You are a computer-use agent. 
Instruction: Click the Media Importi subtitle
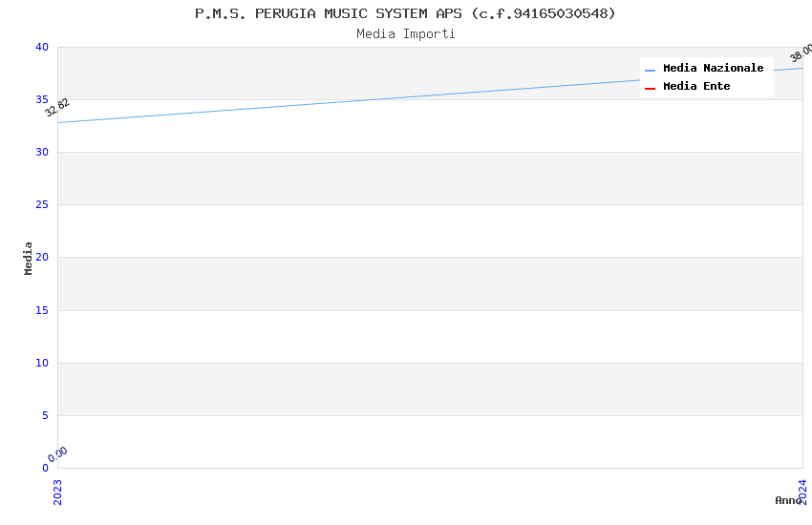coord(405,34)
